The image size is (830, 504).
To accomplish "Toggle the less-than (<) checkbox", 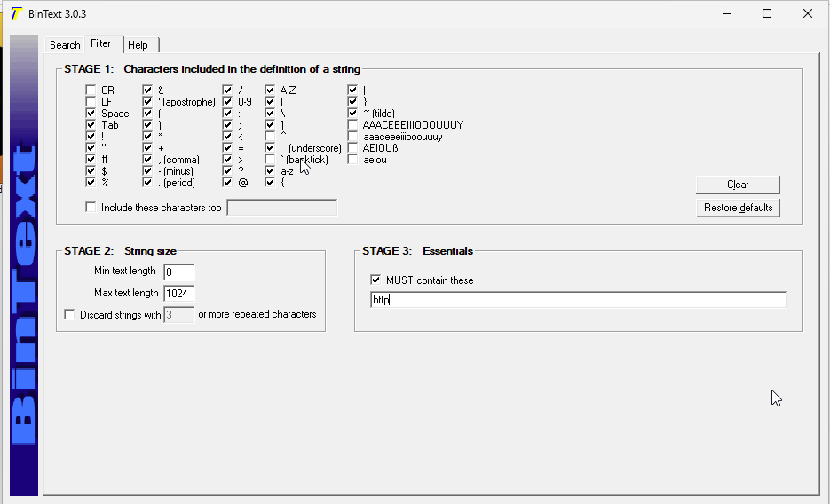I will click(227, 137).
